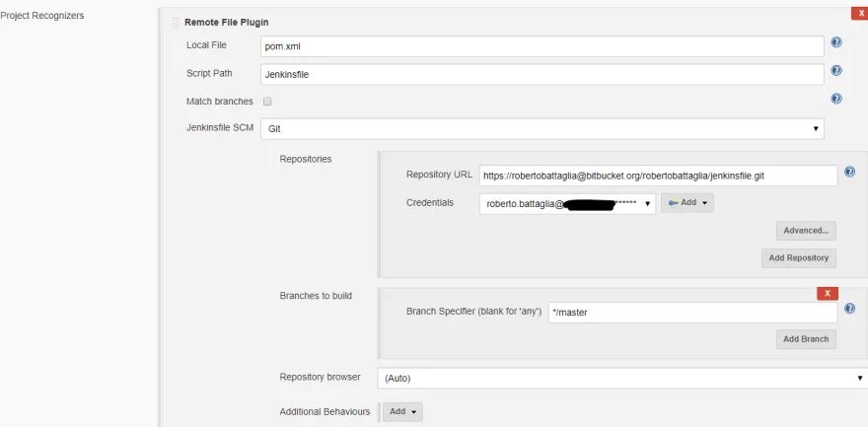Show help for Branch Specifier field
Screen dimensions: 868x427
[849, 309]
